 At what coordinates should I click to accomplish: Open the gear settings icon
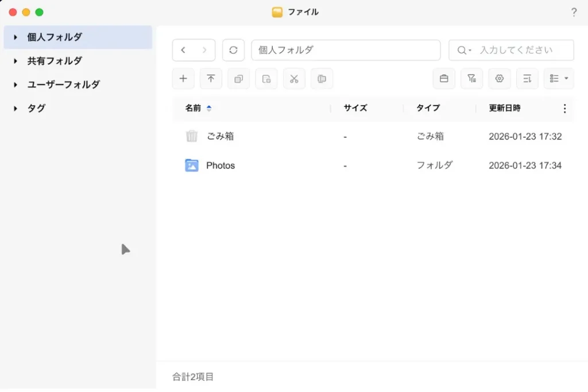click(x=499, y=79)
